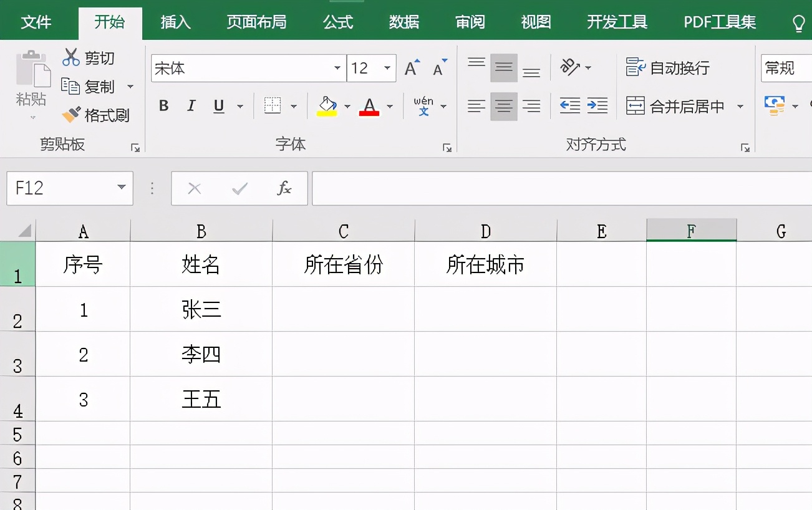Apply cell borders icon

coord(273,105)
